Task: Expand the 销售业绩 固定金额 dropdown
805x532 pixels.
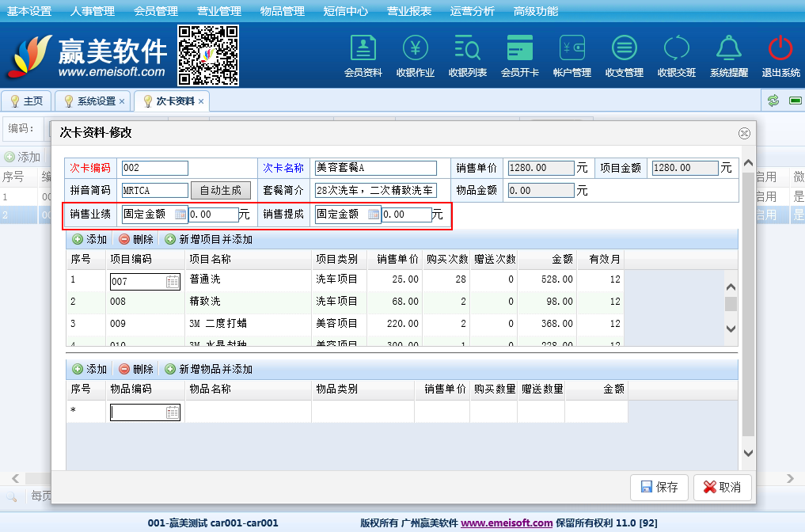Action: point(180,215)
